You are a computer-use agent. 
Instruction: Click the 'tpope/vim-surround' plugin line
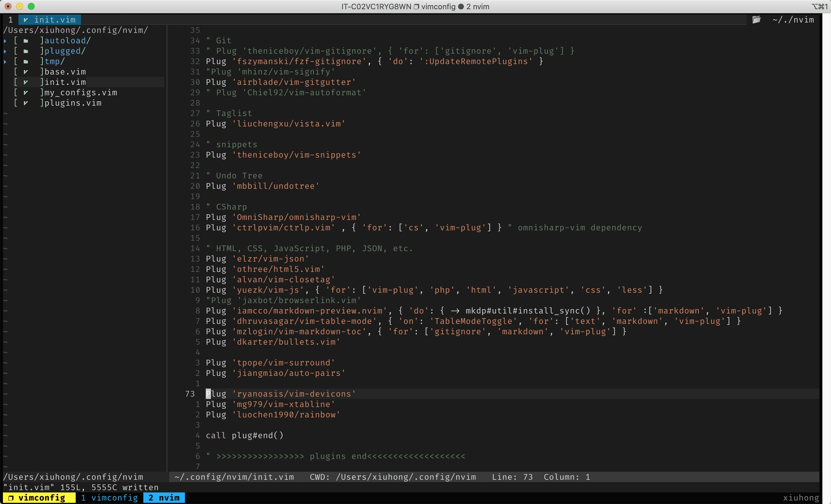(x=270, y=363)
